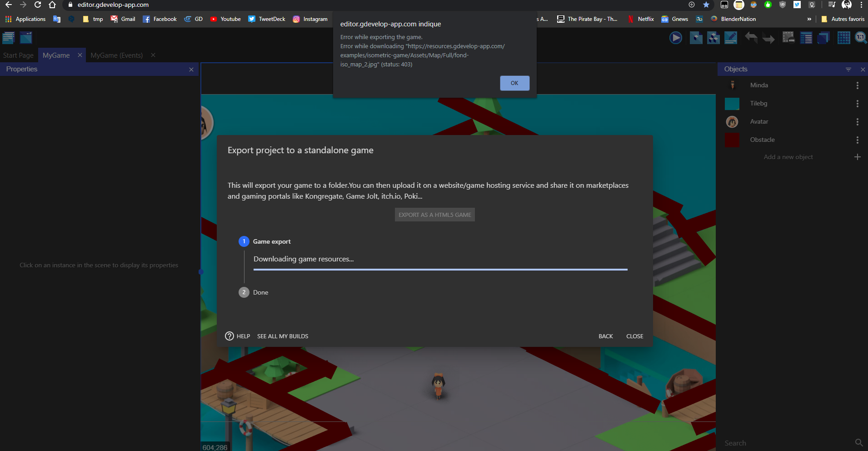Redo the last undone action
The height and width of the screenshot is (451, 868).
tap(768, 38)
